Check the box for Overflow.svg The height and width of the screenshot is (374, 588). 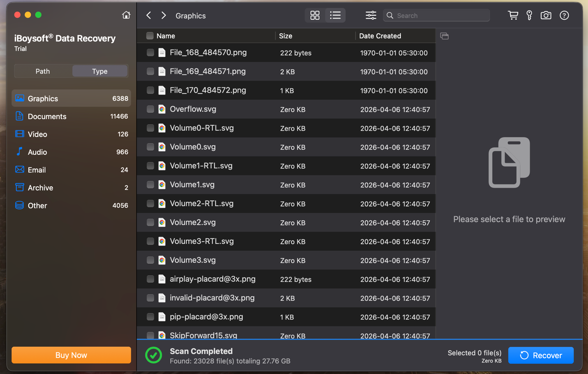(150, 109)
